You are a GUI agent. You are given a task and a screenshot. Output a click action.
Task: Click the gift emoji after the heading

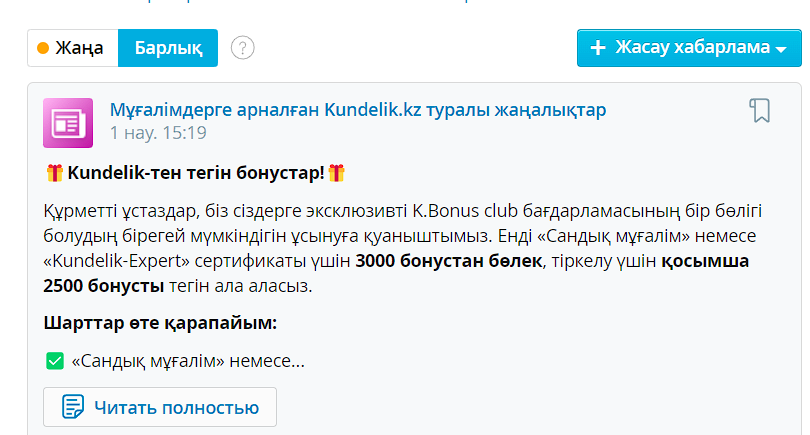[337, 173]
